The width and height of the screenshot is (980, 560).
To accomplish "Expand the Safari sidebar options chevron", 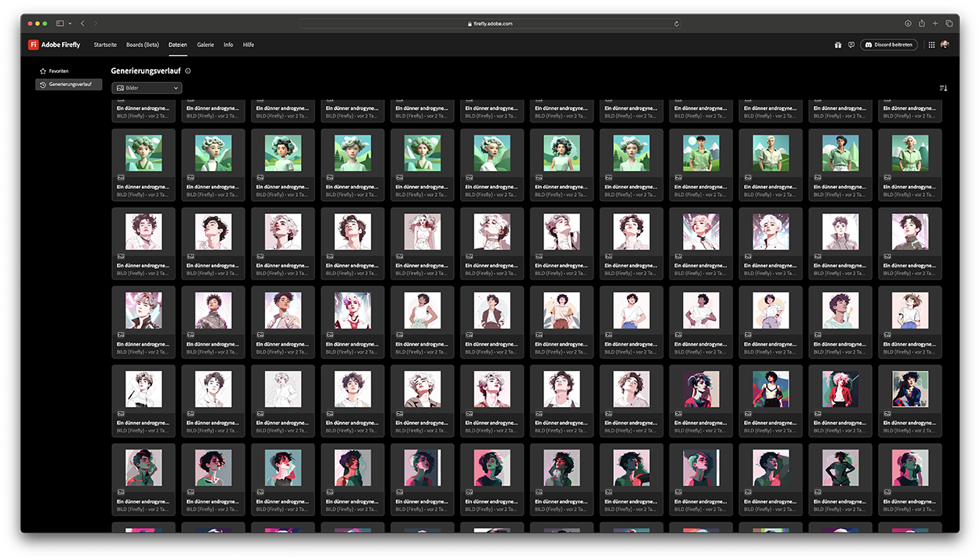I will click(x=70, y=24).
